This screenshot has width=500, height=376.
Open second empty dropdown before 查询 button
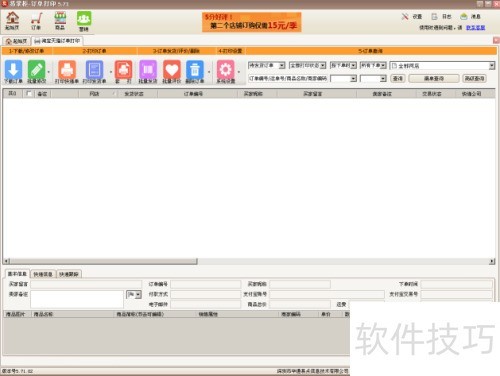pos(373,79)
